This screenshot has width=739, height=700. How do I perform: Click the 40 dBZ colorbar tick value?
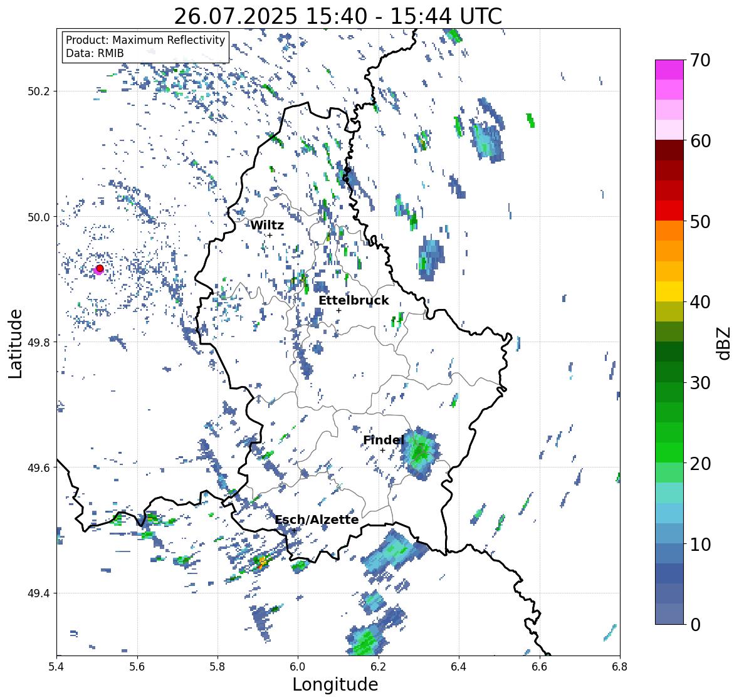tap(700, 302)
